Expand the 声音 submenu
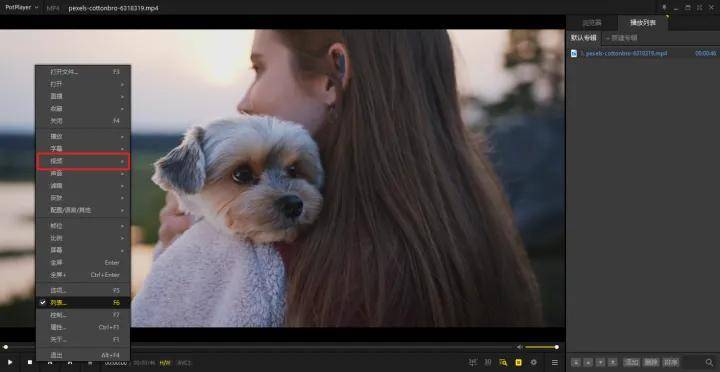 pos(83,174)
